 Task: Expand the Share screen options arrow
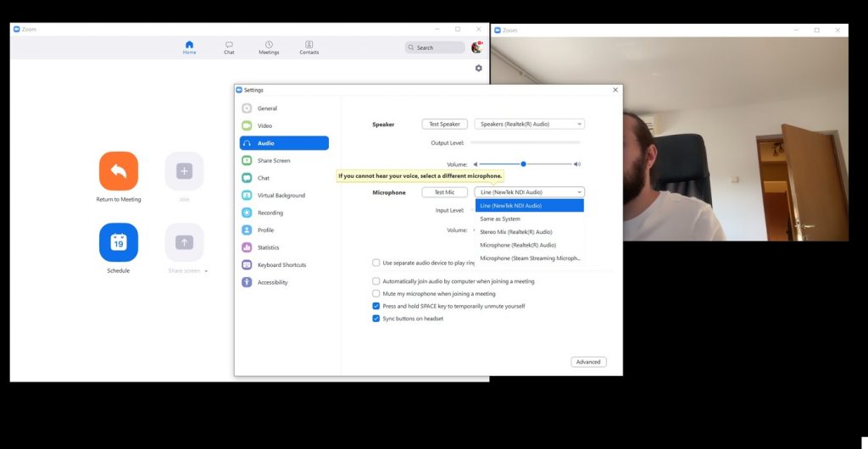(x=206, y=271)
